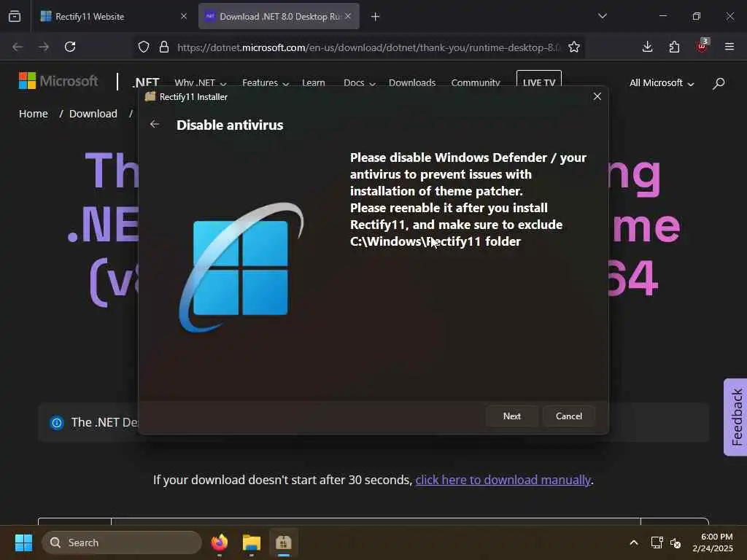This screenshot has height=560, width=747.
Task: Open the Windows Start menu
Action: click(x=23, y=542)
